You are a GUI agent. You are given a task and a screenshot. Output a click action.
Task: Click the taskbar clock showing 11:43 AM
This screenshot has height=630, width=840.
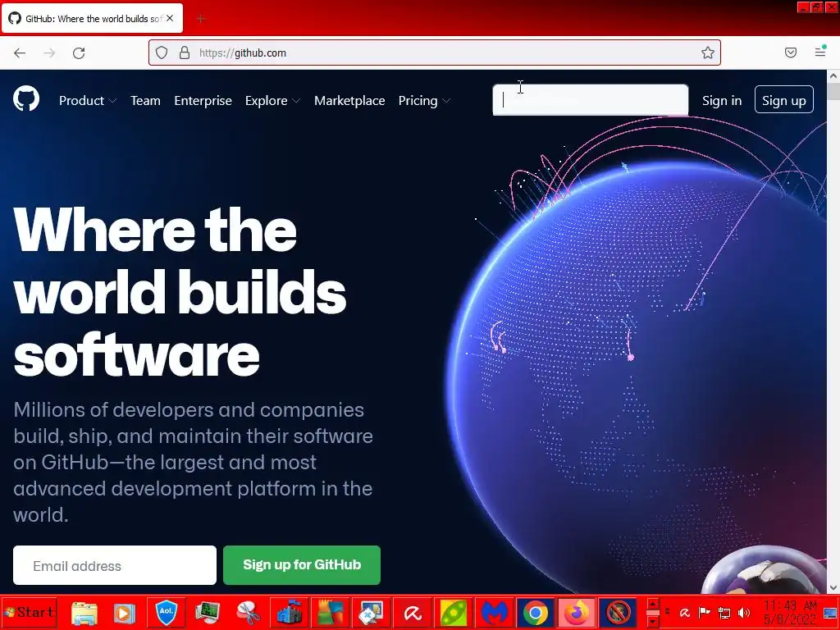(x=790, y=612)
